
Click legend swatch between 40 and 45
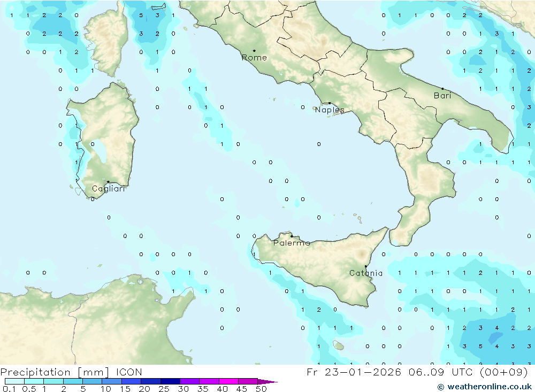pos(228,381)
